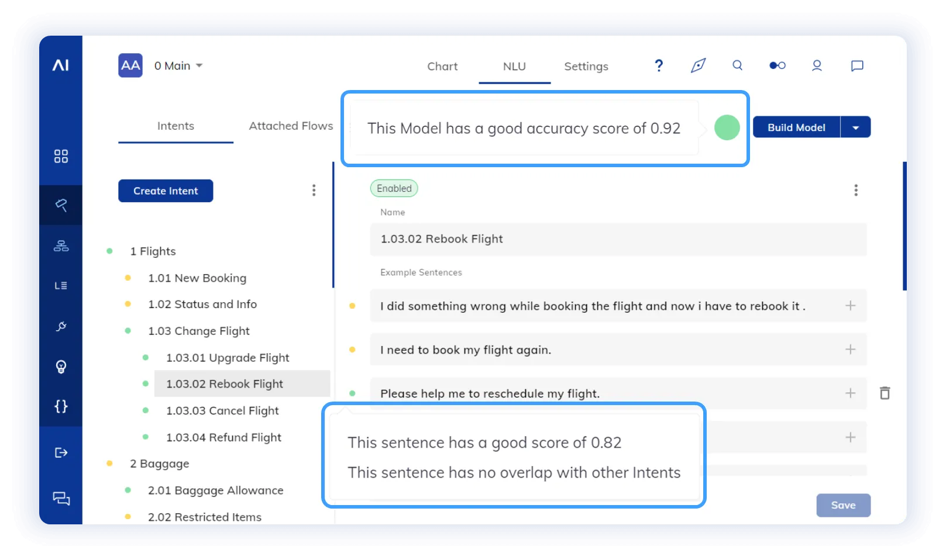Click green status dot of 'Please help me' sentence

tap(352, 393)
